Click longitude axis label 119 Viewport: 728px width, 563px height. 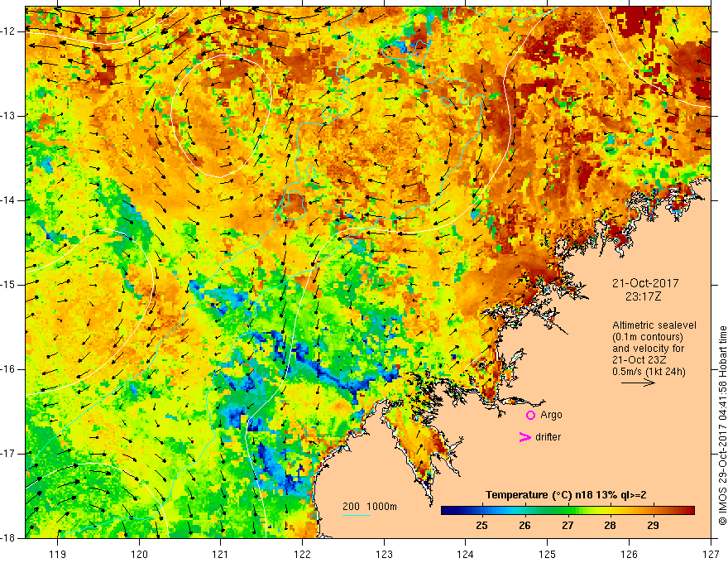(58, 554)
